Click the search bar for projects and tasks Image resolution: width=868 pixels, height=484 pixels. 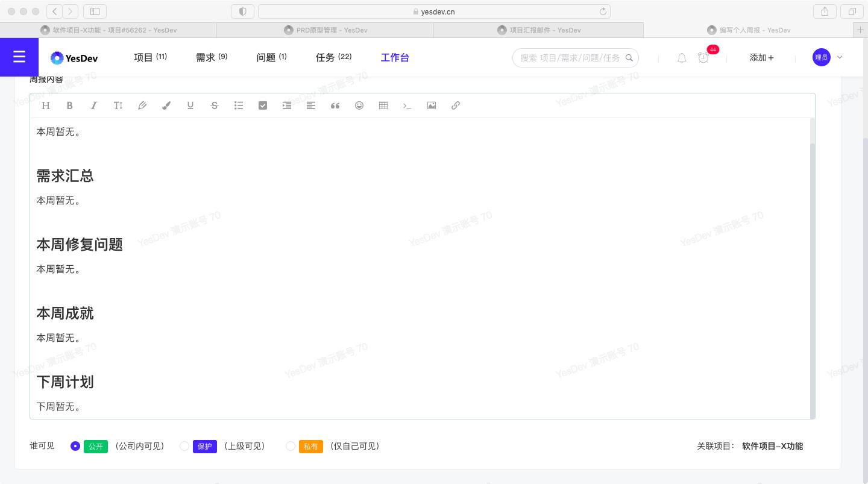pos(574,58)
